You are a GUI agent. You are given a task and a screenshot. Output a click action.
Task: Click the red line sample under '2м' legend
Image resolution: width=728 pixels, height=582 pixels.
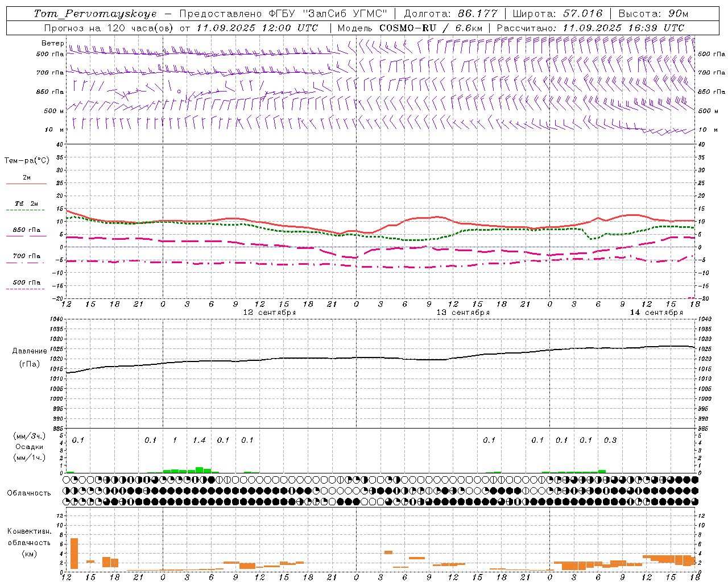point(27,184)
